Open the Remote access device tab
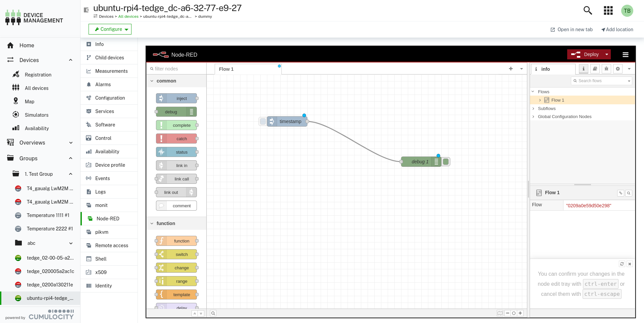This screenshot has height=323, width=644. pyautogui.click(x=109, y=246)
